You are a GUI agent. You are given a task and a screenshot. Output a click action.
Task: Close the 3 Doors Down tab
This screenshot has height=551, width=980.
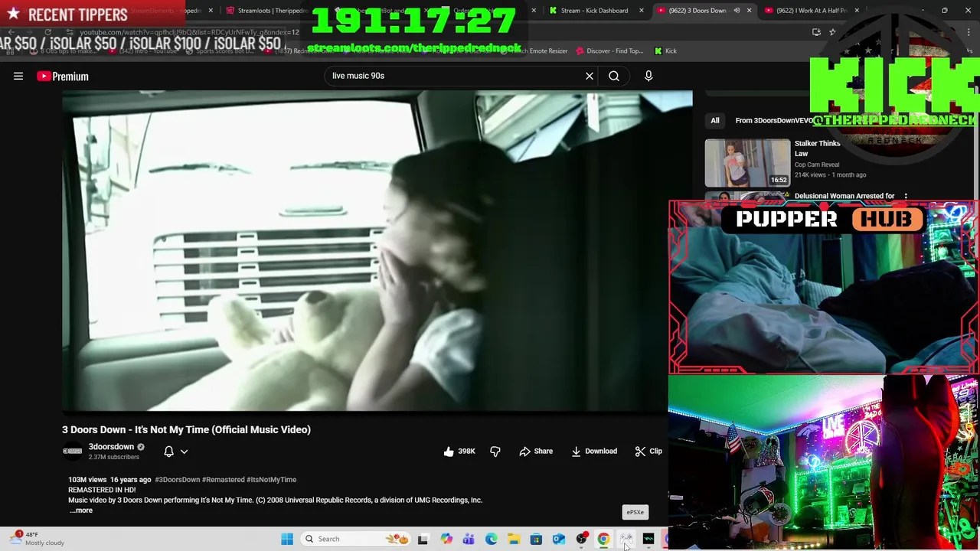[749, 11]
